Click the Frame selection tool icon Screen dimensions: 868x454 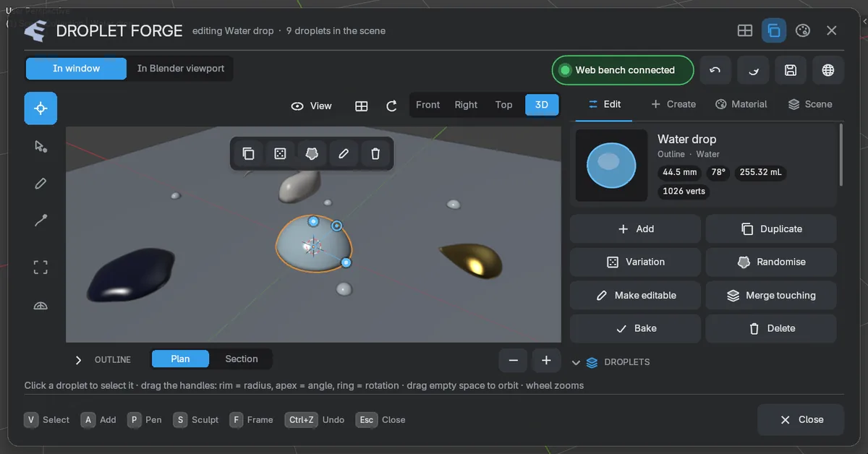[x=41, y=267]
